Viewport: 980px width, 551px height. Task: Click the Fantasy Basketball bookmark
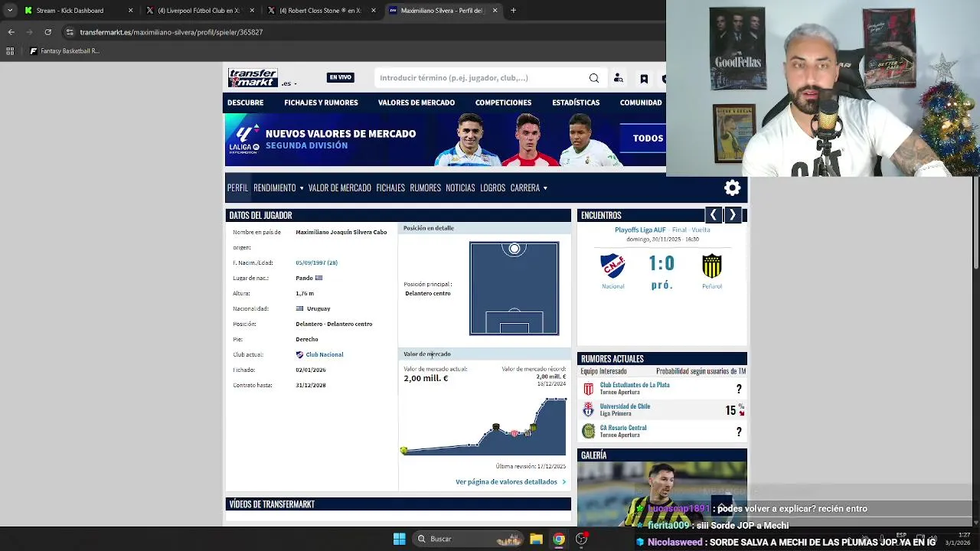click(x=64, y=51)
